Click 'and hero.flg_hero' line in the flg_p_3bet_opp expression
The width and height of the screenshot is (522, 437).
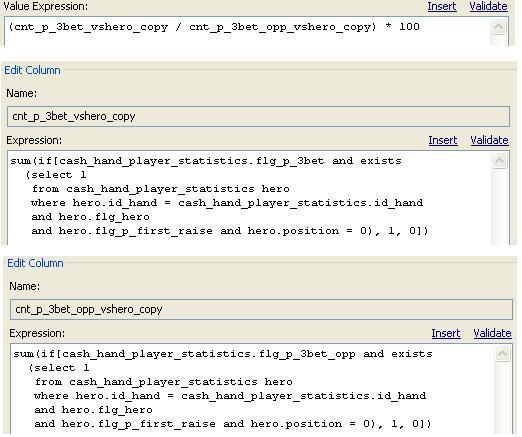93,410
